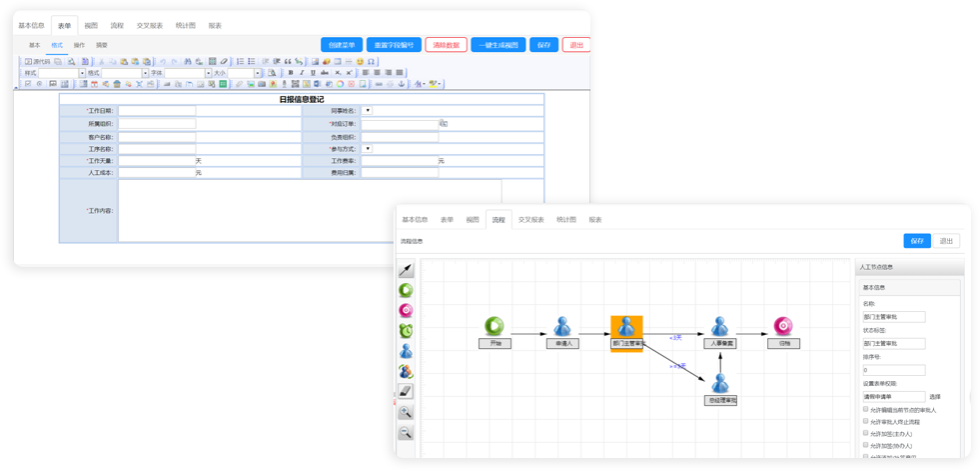Image resolution: width=980 pixels, height=471 pixels.
Task: Click the 一键生成视图 button
Action: pos(497,45)
